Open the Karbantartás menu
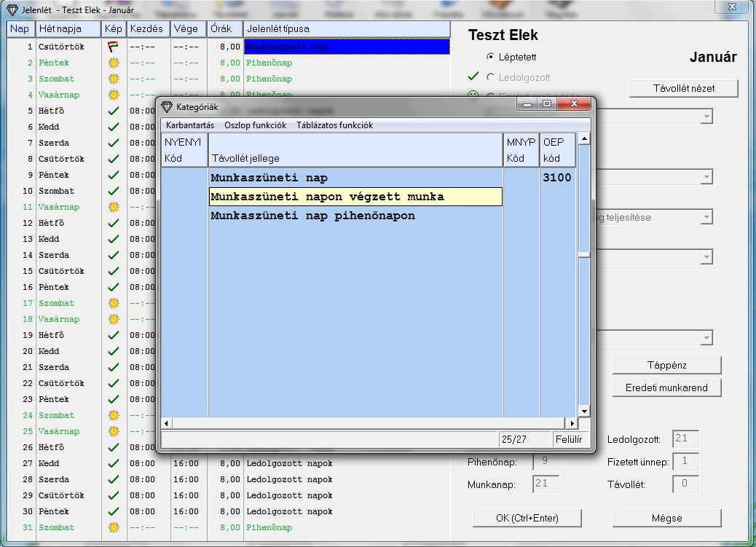Image resolution: width=756 pixels, height=547 pixels. tap(190, 125)
